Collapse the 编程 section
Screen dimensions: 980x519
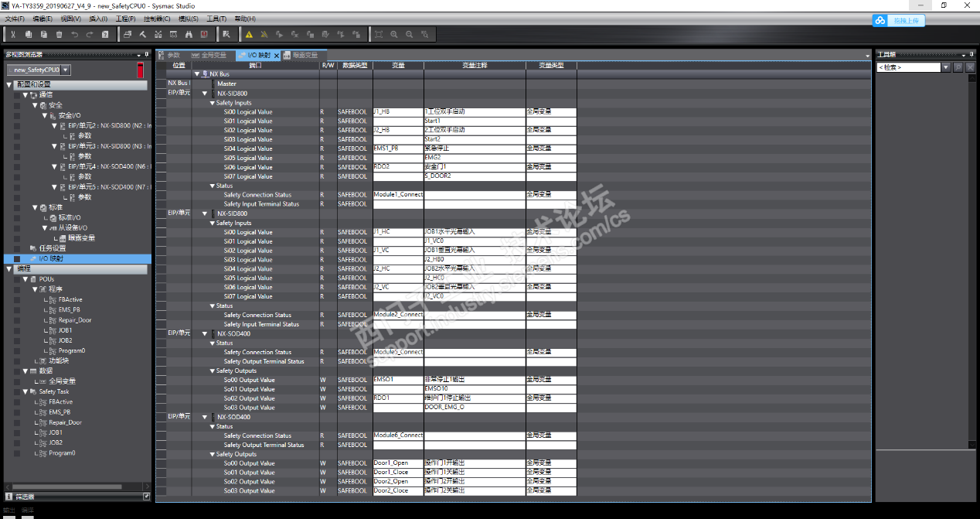coord(9,269)
